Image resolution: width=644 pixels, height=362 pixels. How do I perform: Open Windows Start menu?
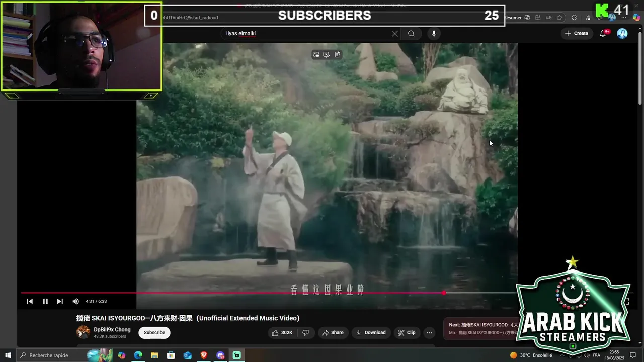[8, 355]
